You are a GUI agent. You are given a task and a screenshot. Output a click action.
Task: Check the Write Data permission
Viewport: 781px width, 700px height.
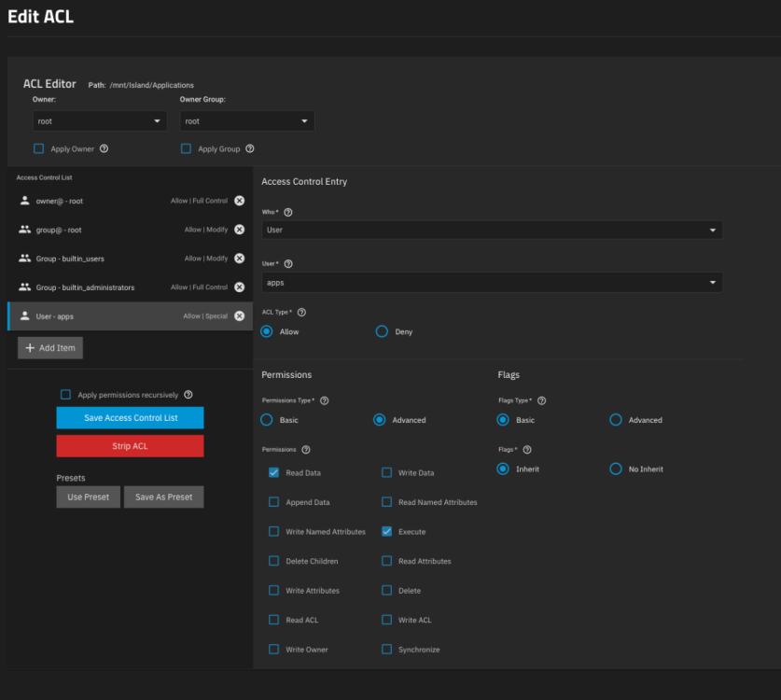(x=386, y=473)
